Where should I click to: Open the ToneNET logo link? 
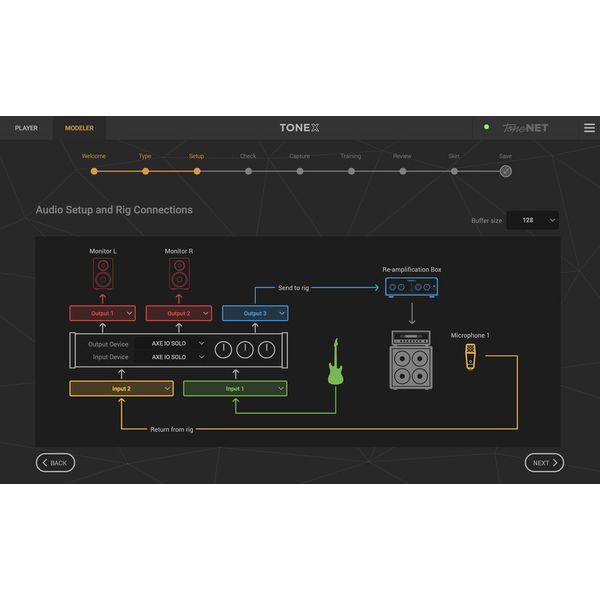(x=525, y=128)
